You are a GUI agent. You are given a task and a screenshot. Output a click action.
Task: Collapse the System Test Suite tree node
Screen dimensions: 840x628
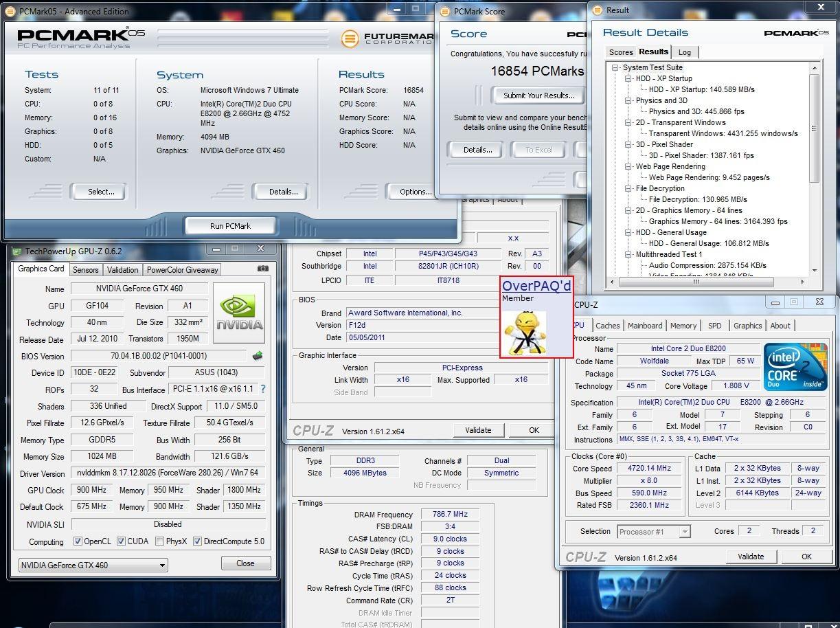(615, 67)
